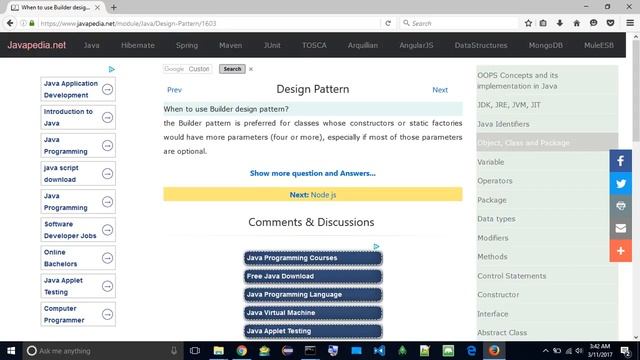This screenshot has height=360, width=640.
Task: Open the Next: Node js banner
Action: pos(313,195)
